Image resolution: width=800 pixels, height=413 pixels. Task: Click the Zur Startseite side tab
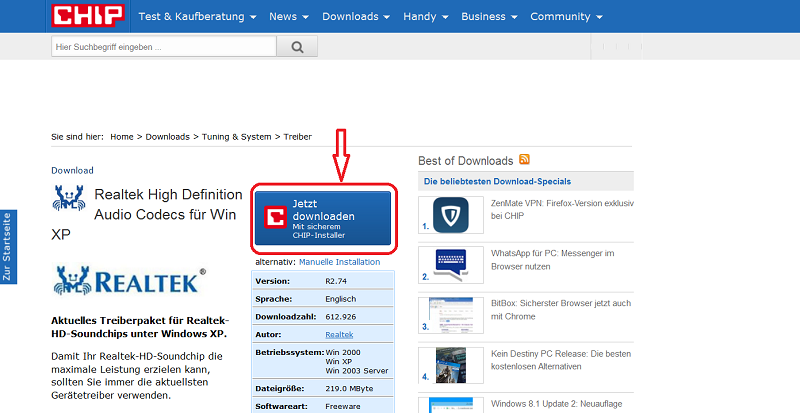coord(8,247)
